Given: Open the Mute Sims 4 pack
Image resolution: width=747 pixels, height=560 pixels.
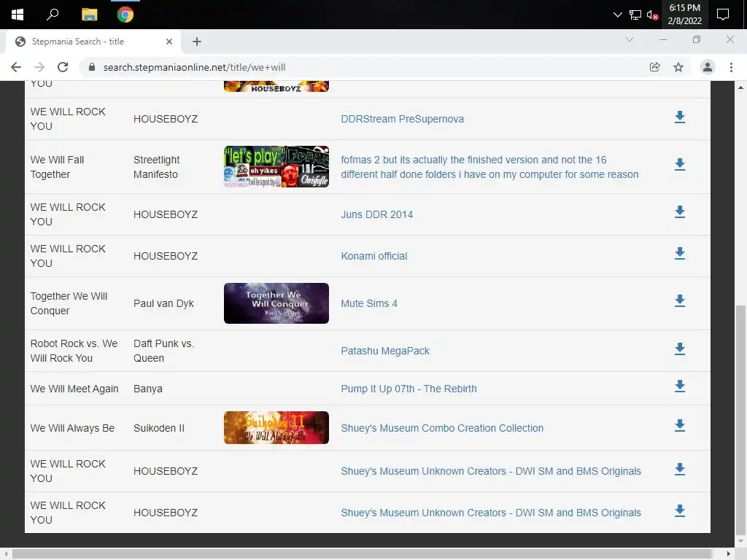Looking at the screenshot, I should click(x=368, y=304).
